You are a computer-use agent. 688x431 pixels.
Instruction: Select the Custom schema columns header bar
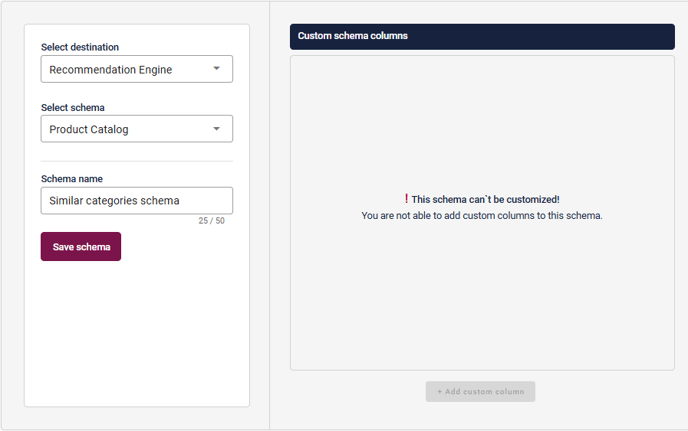(x=482, y=36)
